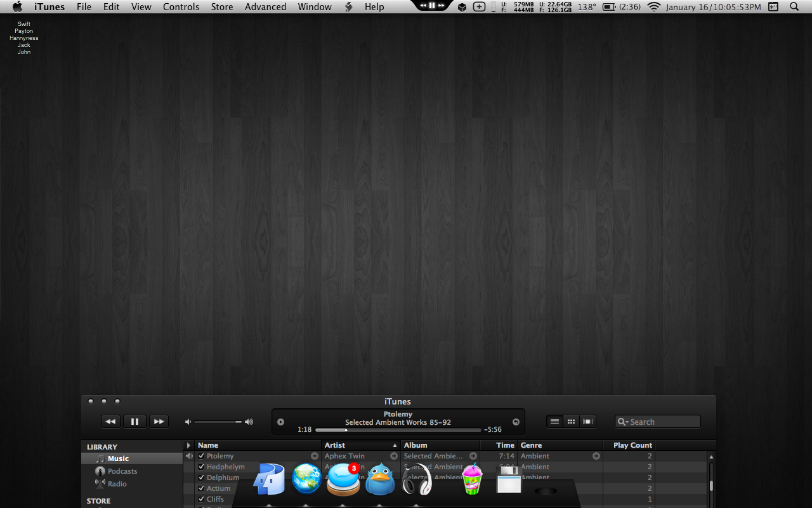The width and height of the screenshot is (812, 508).
Task: Switch to grid view
Action: click(x=572, y=422)
